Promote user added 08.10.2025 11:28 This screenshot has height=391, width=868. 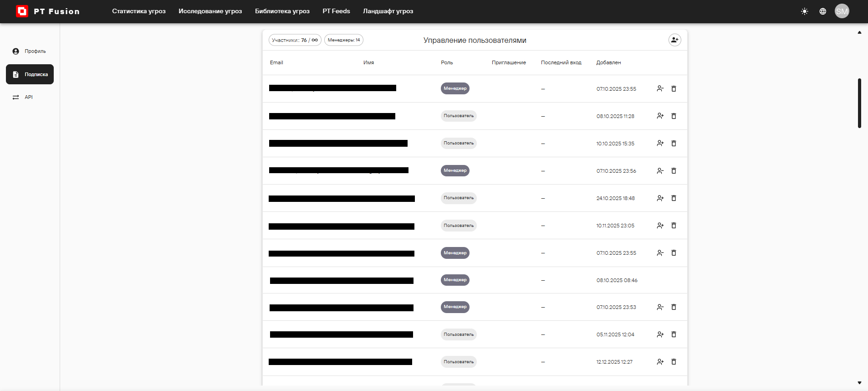pos(660,116)
